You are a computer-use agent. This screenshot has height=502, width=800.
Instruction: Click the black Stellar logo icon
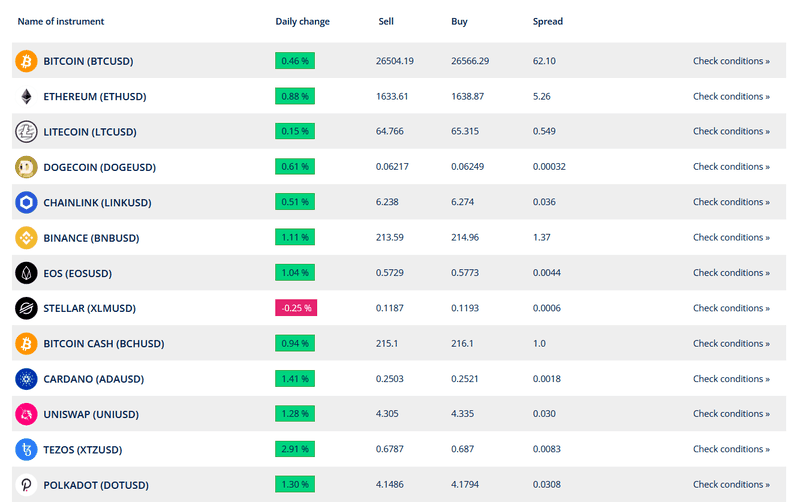tap(26, 308)
